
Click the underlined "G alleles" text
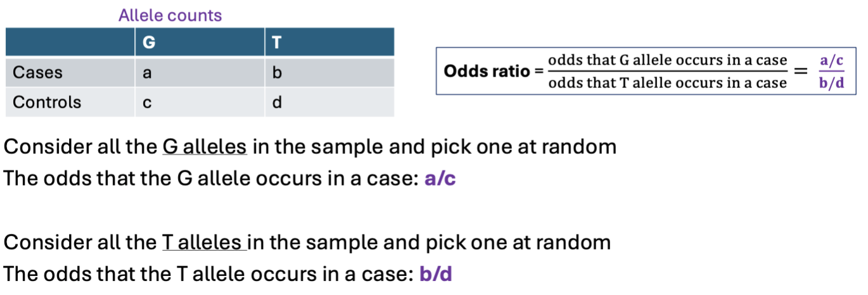pyautogui.click(x=205, y=147)
